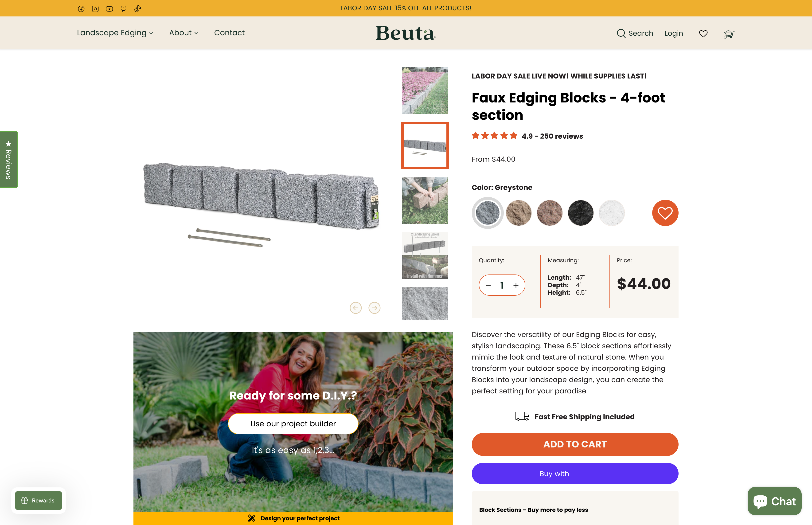Open the TikTok social icon

[137, 8]
